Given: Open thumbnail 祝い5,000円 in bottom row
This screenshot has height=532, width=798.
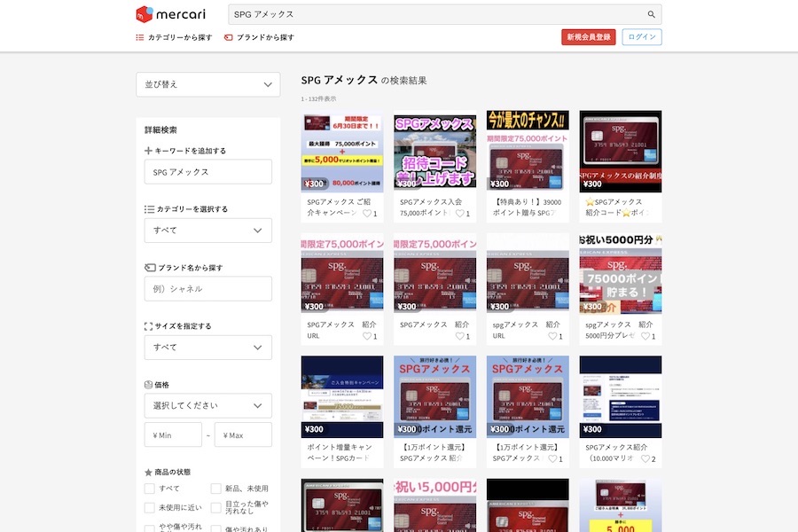Looking at the screenshot, I should coord(434,505).
